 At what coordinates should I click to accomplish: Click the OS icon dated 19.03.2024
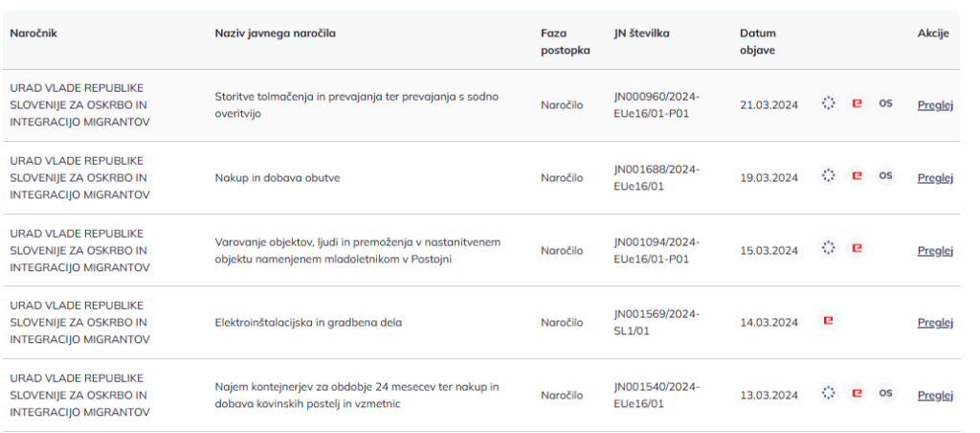[885, 176]
